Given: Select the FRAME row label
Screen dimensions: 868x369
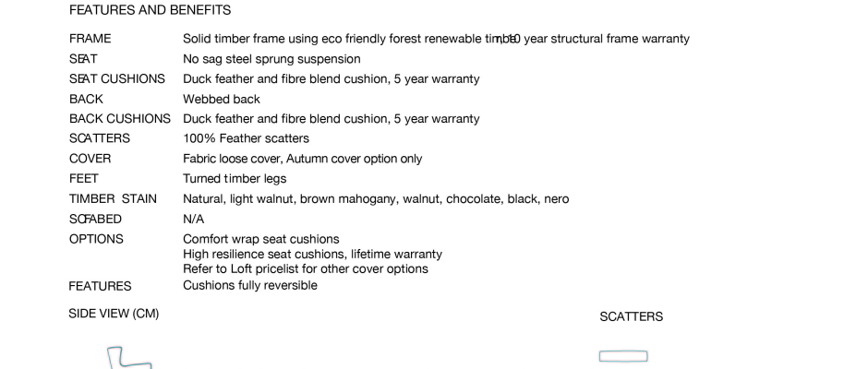Looking at the screenshot, I should 90,39.
